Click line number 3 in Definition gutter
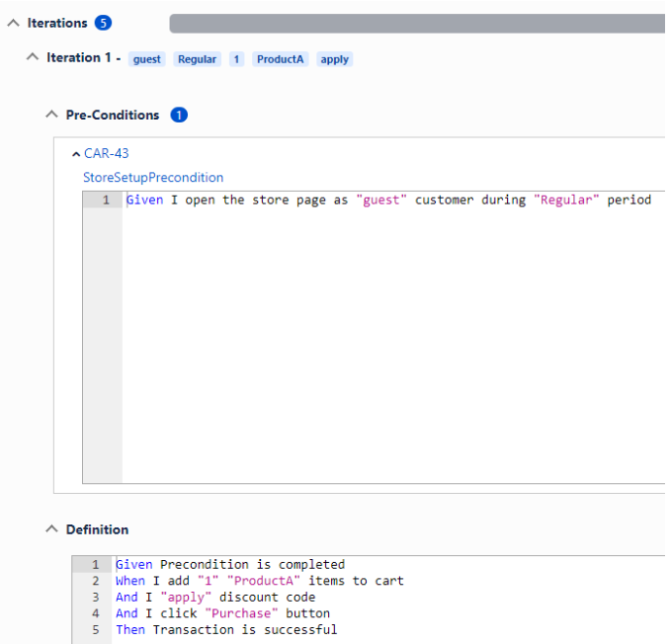 (x=95, y=597)
